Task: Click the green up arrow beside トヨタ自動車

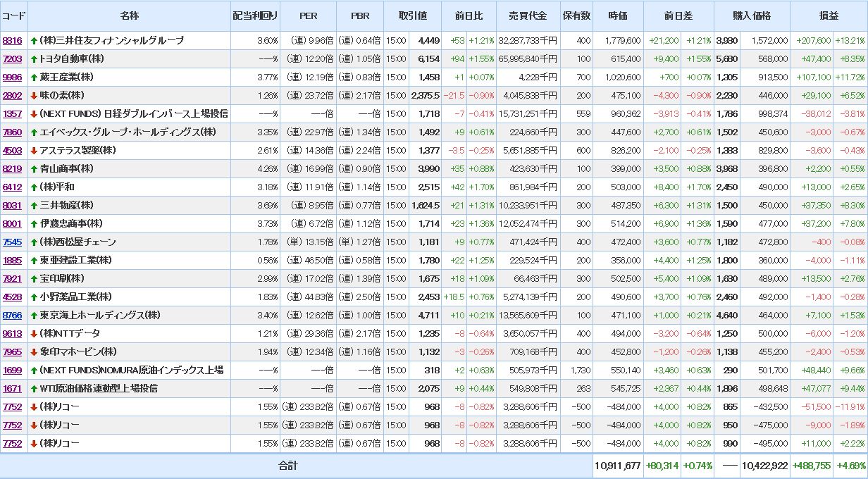Action: (34, 58)
